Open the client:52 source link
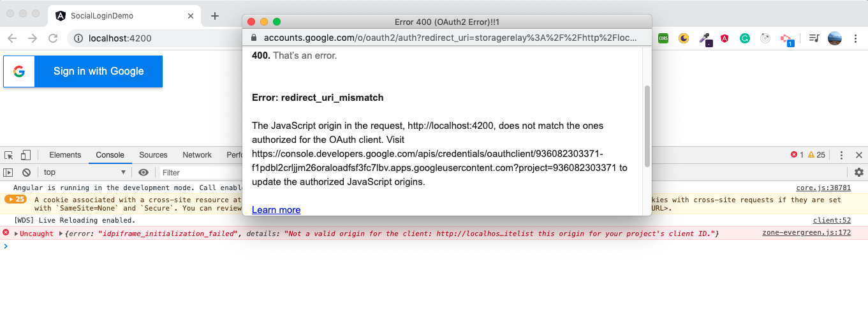Image resolution: width=868 pixels, height=326 pixels. [x=832, y=220]
